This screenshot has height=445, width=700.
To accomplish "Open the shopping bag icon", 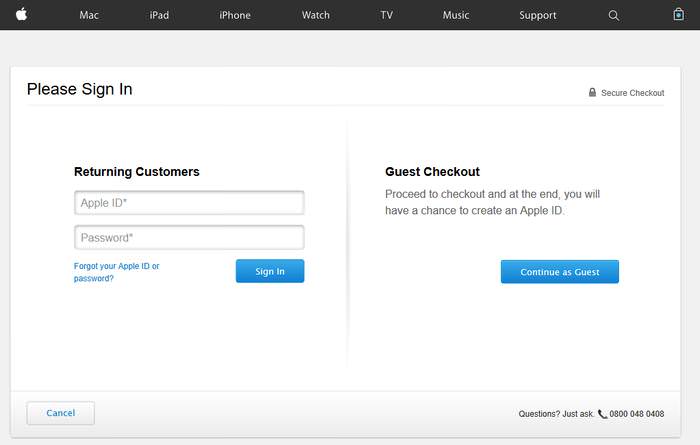I will [x=678, y=14].
